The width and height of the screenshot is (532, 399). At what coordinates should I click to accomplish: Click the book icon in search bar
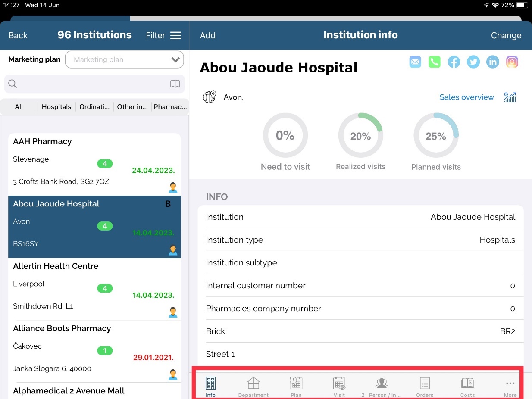coord(175,84)
